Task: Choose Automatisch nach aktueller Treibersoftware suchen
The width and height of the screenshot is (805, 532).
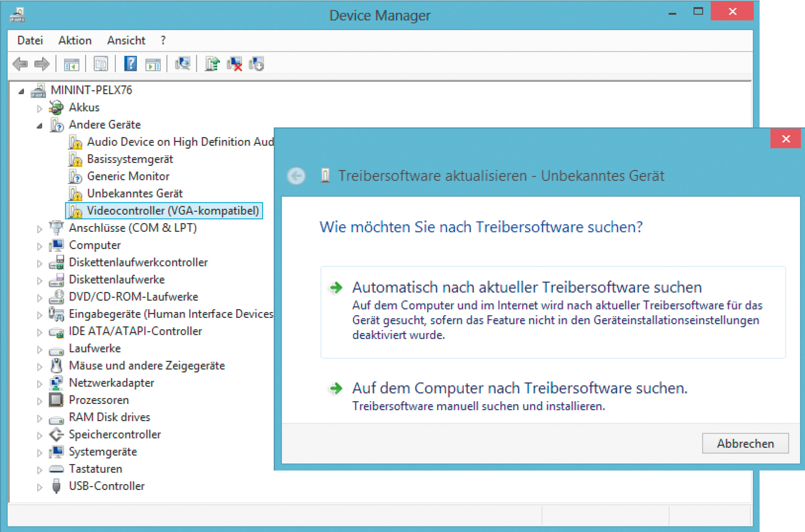Action: point(527,288)
